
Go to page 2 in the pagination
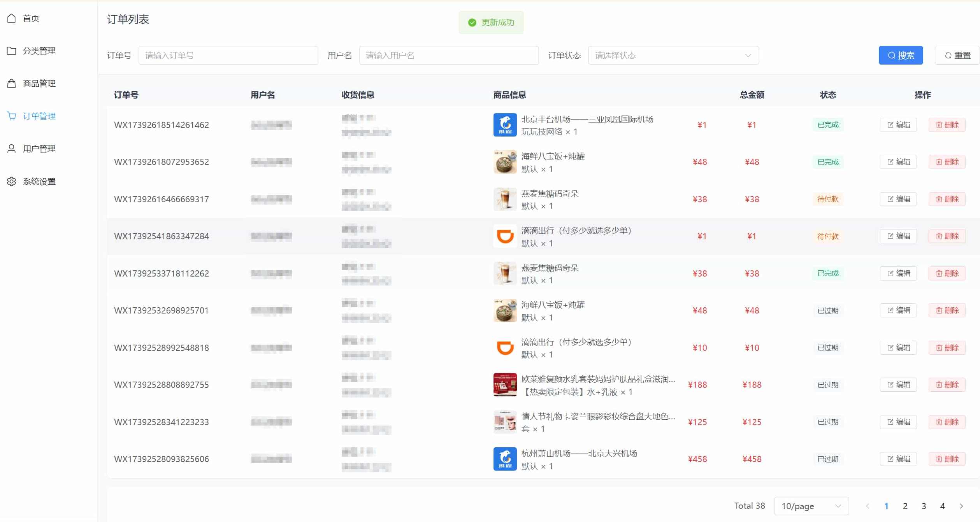(905, 506)
